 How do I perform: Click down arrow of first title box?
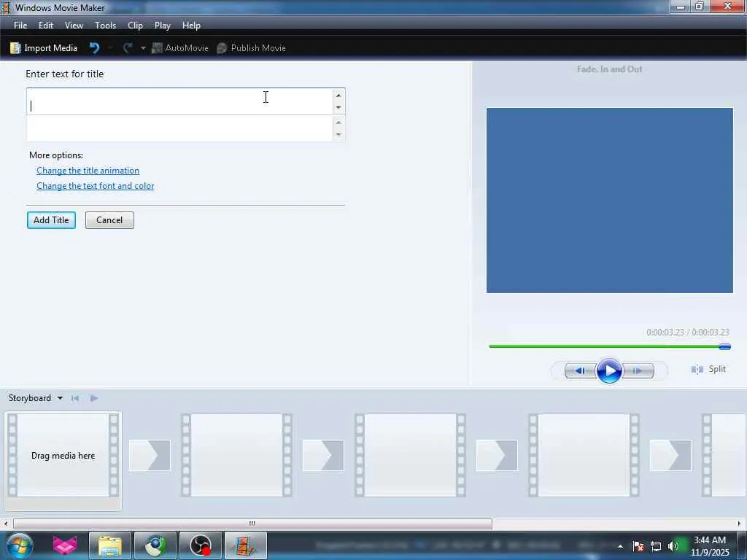point(338,108)
